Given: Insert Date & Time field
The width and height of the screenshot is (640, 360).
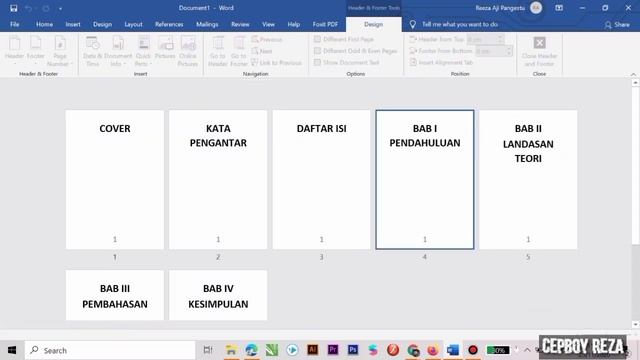Looking at the screenshot, I should point(92,51).
